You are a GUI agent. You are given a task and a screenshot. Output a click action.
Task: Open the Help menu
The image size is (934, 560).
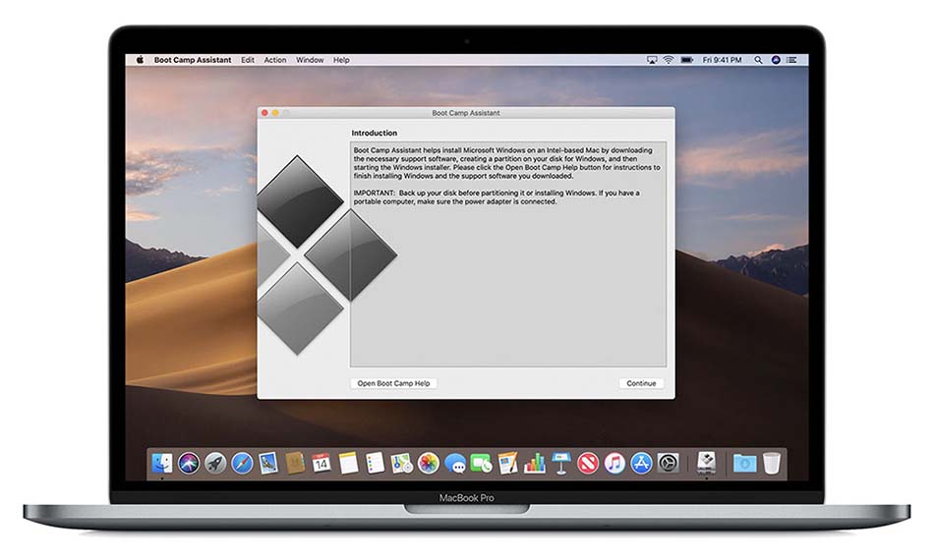pos(341,60)
